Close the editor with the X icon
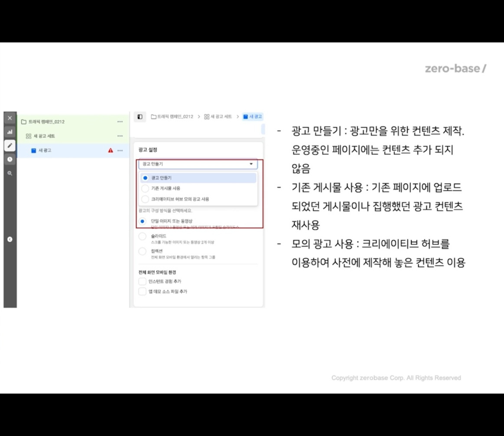The image size is (504, 436). tap(10, 117)
